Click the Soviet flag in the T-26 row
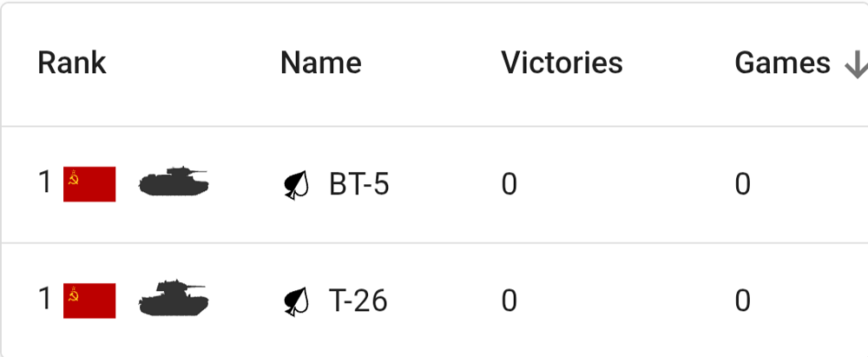This screenshot has width=868, height=357. coord(89,301)
